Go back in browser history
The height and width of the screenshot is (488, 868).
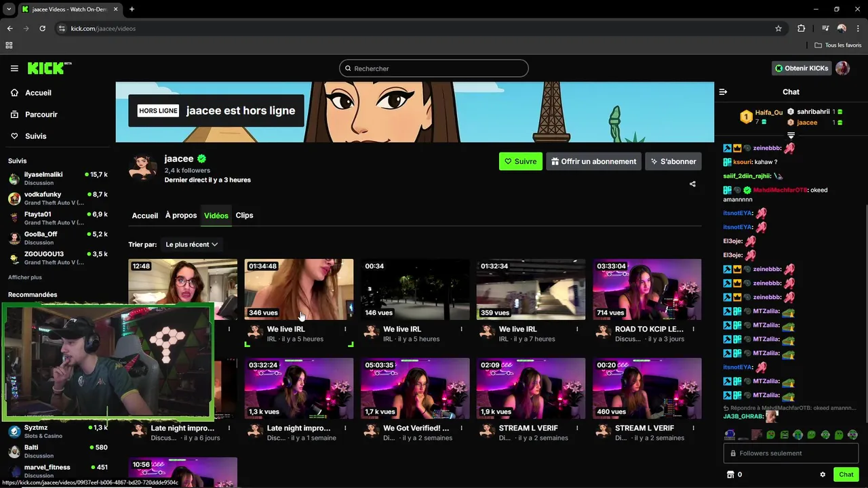9,28
